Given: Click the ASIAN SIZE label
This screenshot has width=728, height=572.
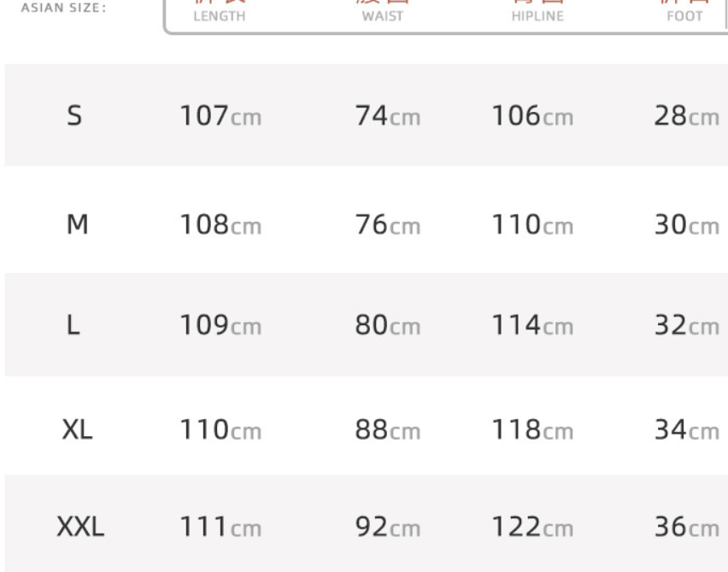Looking at the screenshot, I should click(x=64, y=8).
